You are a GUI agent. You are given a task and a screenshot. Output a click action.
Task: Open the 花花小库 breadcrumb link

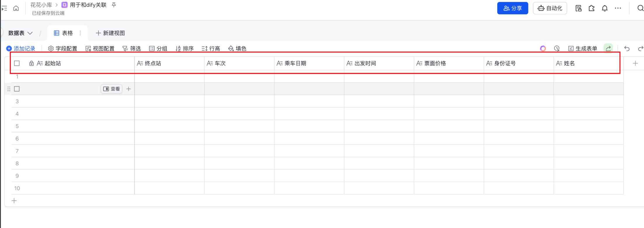[x=41, y=5]
